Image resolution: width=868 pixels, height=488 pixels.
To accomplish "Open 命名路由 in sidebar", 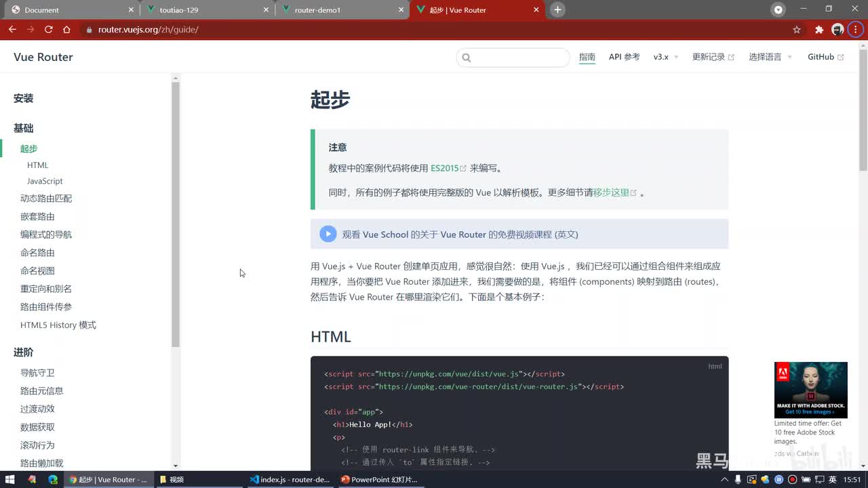I will (37, 253).
